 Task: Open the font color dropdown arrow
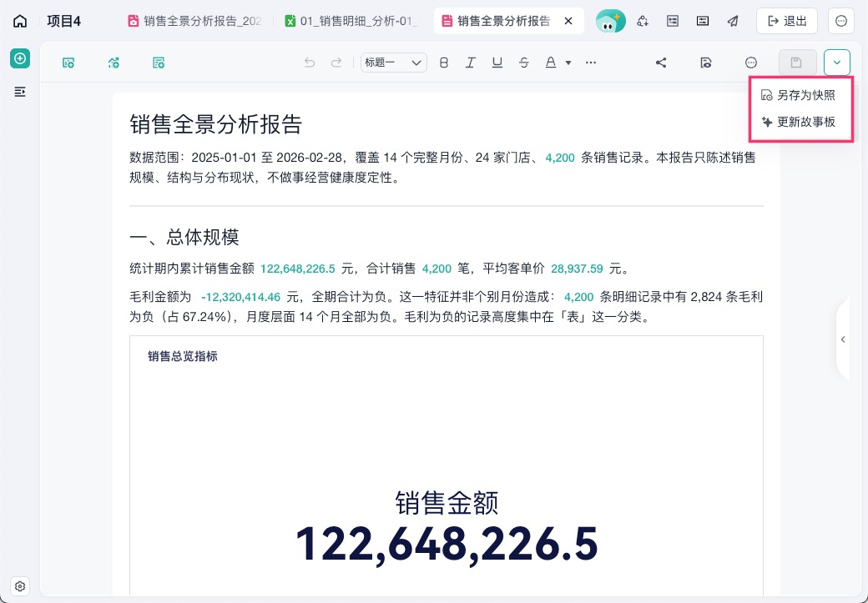(568, 63)
